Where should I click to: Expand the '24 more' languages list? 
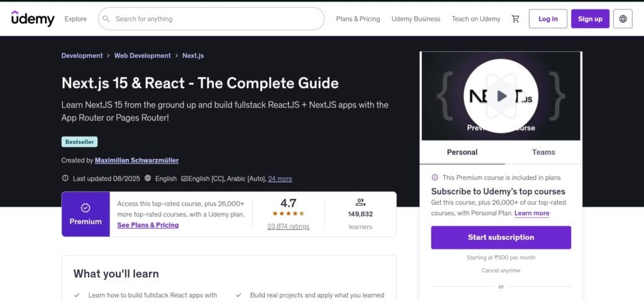(x=280, y=179)
